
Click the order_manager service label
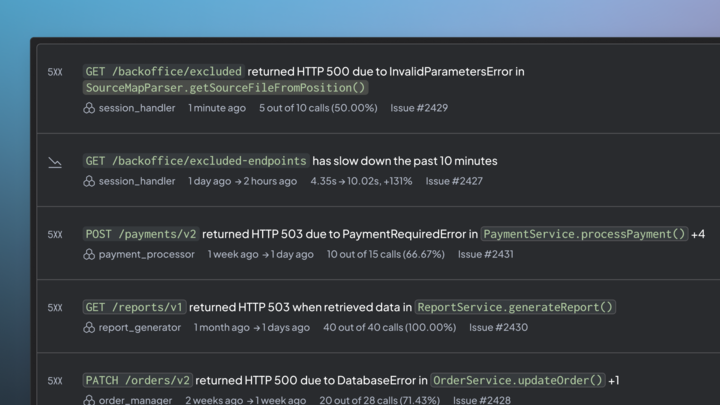(x=135, y=400)
